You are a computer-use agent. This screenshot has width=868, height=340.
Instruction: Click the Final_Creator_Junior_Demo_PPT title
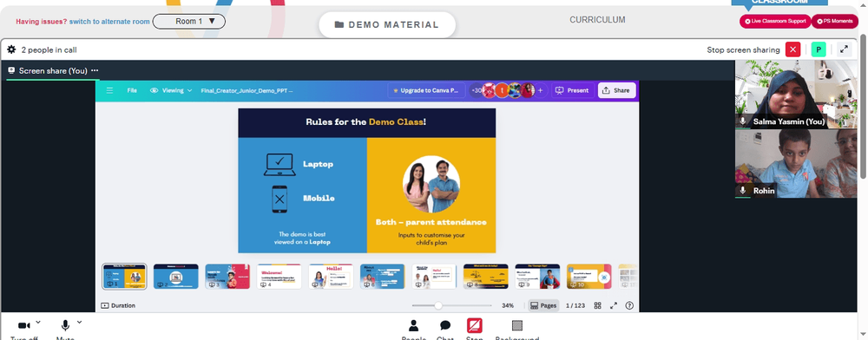tap(247, 91)
